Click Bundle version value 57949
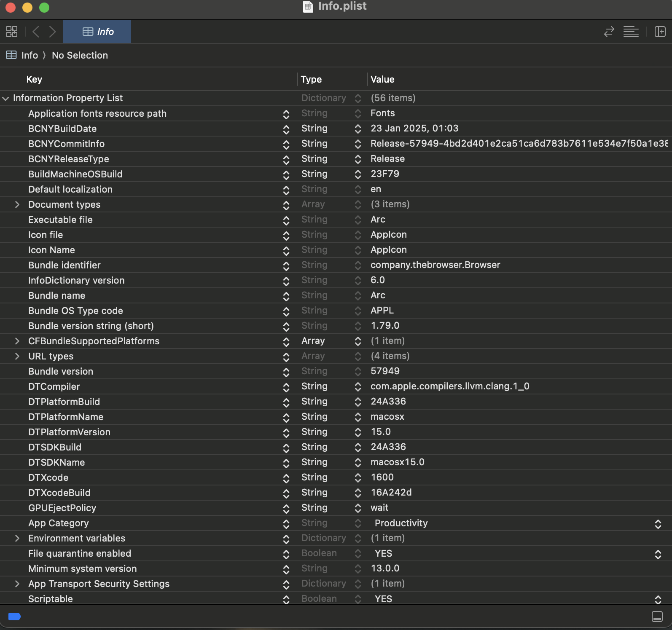Viewport: 672px width, 630px height. tap(385, 371)
